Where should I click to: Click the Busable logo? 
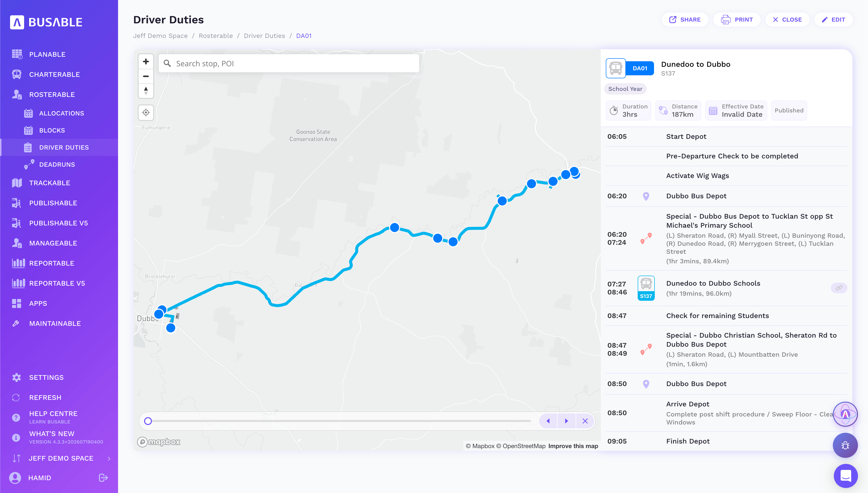click(x=46, y=22)
